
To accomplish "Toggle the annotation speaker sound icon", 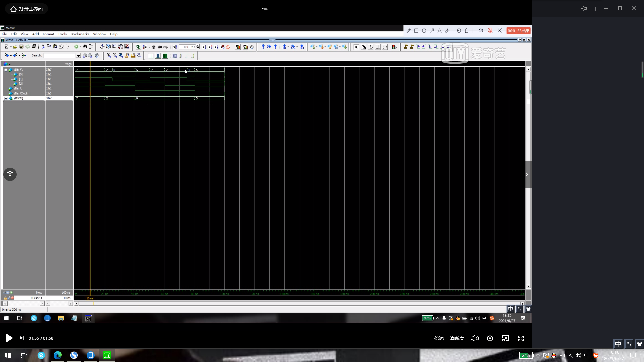I will point(480,31).
